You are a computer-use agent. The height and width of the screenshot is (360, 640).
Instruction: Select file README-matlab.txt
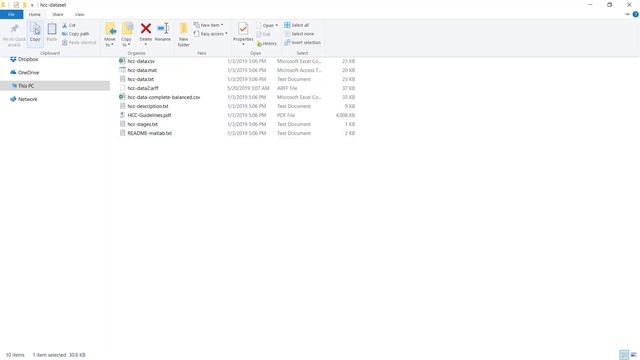pos(149,133)
